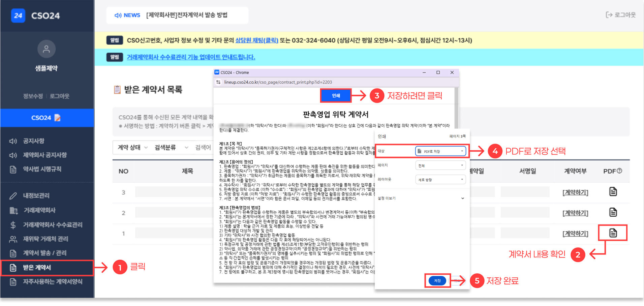
Task: Open 대상 PDF로 저장 dropdown
Action: click(440, 151)
